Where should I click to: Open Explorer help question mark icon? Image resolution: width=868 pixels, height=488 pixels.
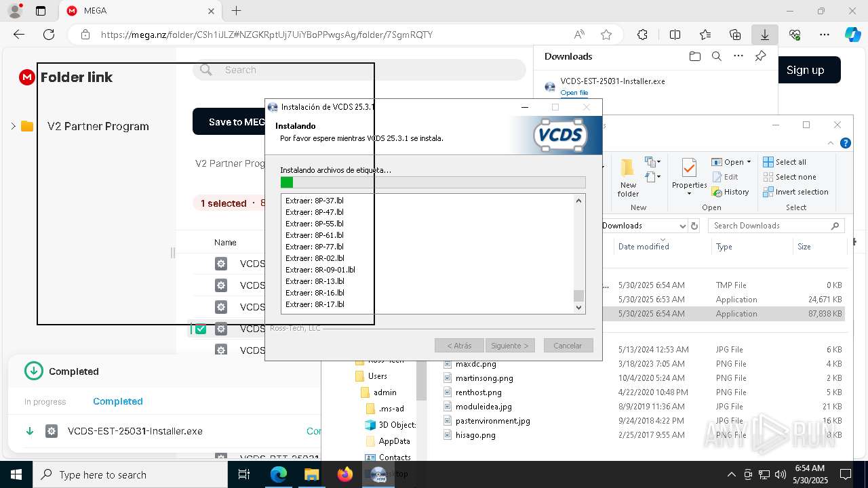(x=846, y=143)
